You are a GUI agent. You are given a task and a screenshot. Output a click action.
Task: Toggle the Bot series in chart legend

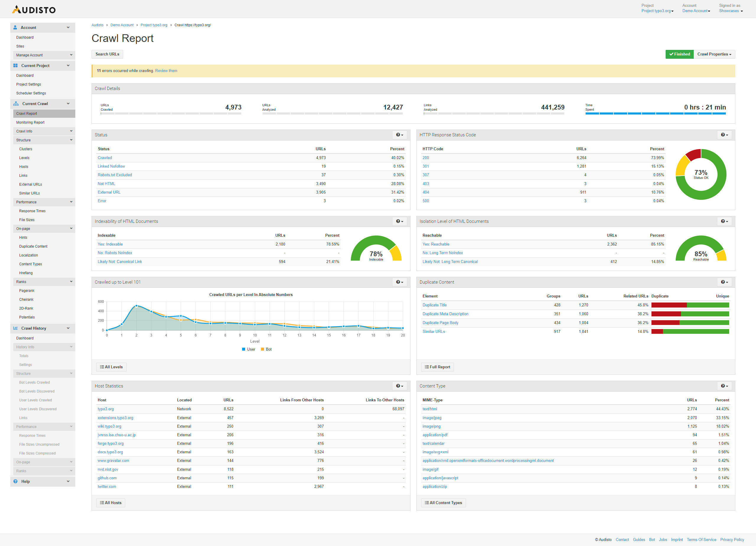click(266, 349)
